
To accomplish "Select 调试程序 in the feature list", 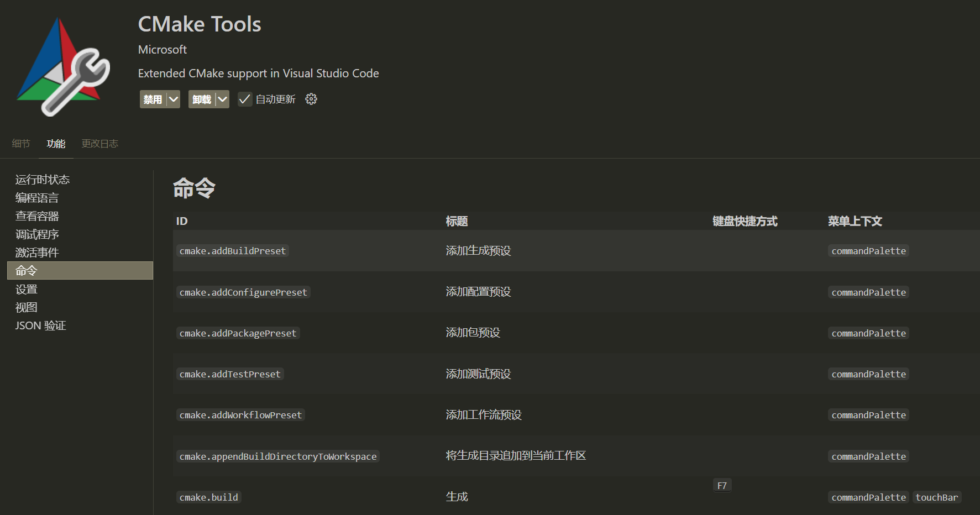I will tap(37, 234).
